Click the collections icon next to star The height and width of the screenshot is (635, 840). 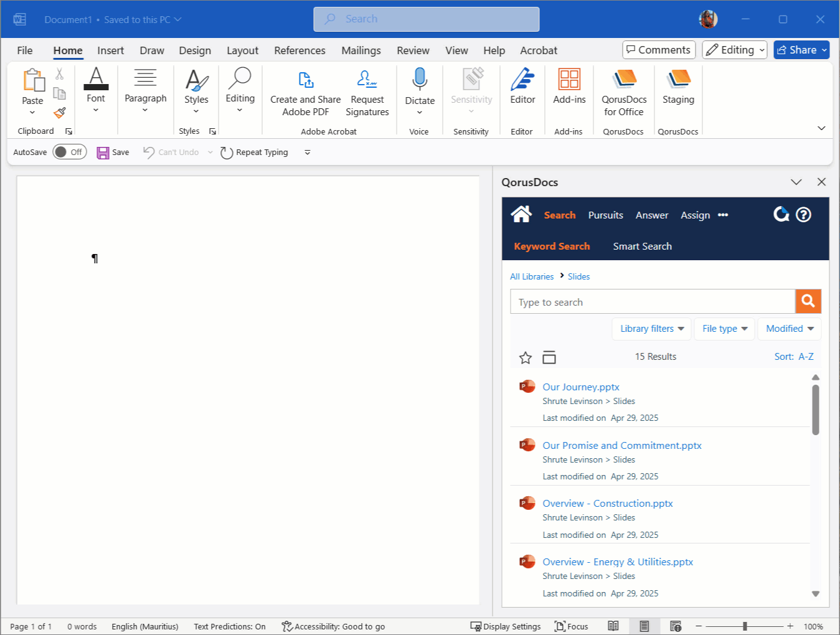click(x=549, y=357)
